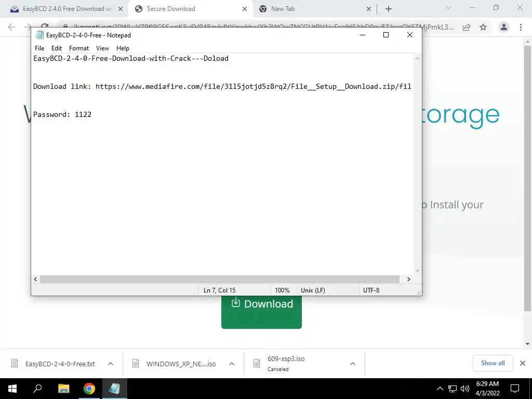This screenshot has width=532, height=399.
Task: Click the '100%' zoom status entry
Action: tap(282, 290)
